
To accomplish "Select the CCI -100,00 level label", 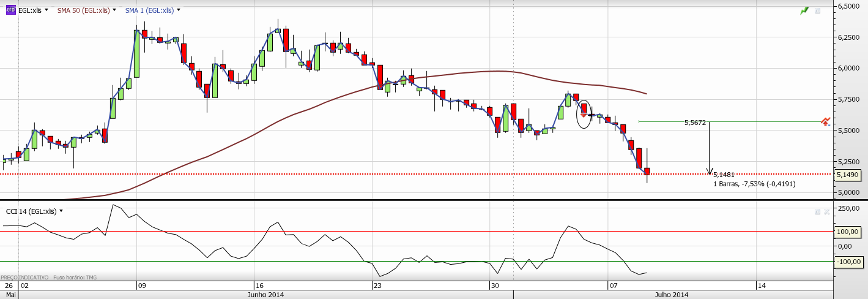I will (x=847, y=262).
